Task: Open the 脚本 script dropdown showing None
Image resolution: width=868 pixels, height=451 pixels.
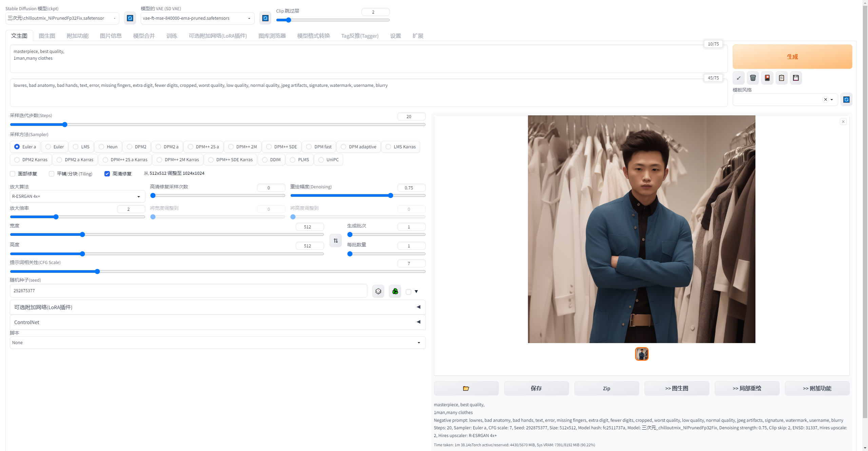Action: point(217,342)
